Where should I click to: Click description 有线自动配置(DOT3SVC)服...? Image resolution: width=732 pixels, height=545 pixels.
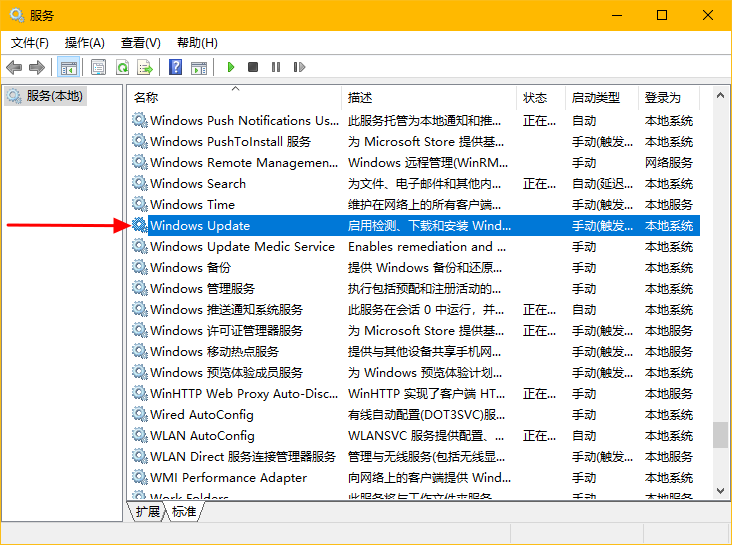[x=426, y=415]
